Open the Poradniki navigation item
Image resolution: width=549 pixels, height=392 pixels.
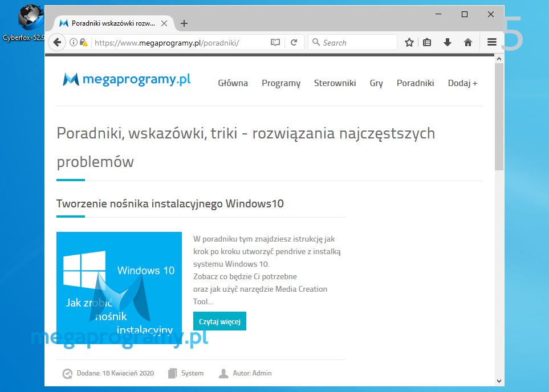tap(415, 83)
